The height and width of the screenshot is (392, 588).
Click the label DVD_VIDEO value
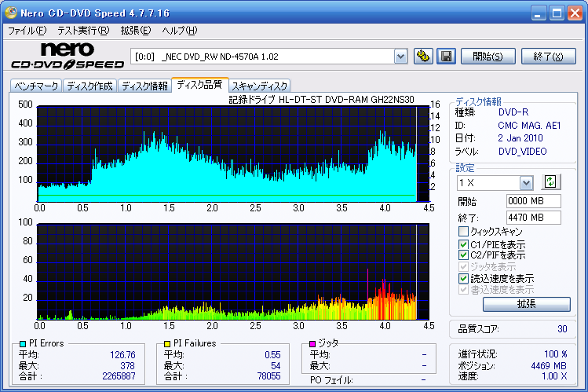pyautogui.click(x=522, y=152)
